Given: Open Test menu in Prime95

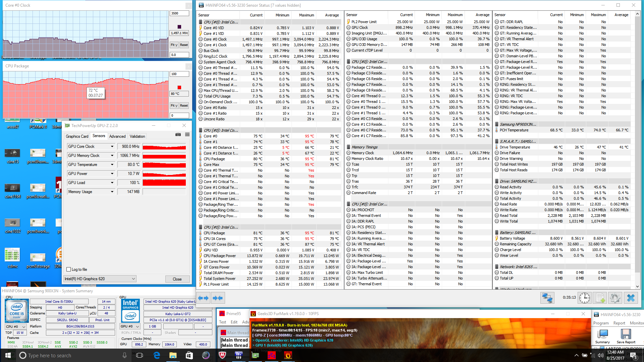Looking at the screenshot, I should 223,322.
